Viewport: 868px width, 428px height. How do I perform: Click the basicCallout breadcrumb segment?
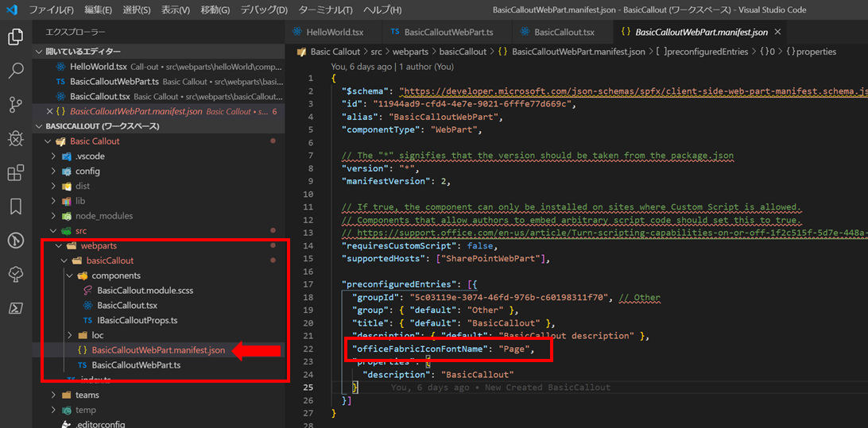463,52
